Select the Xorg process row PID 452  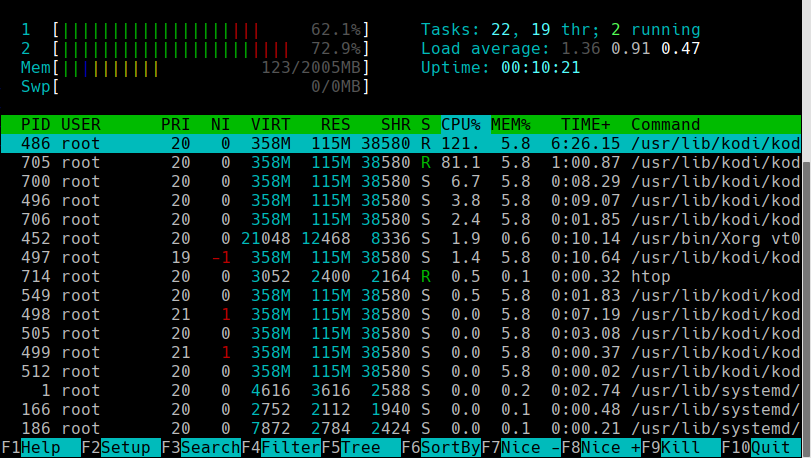tap(401, 238)
